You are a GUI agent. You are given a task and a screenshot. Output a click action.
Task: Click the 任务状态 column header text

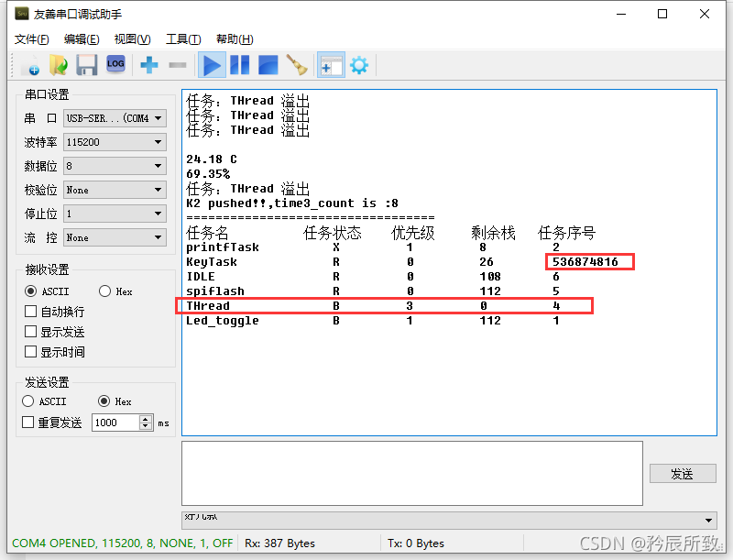[x=333, y=232]
